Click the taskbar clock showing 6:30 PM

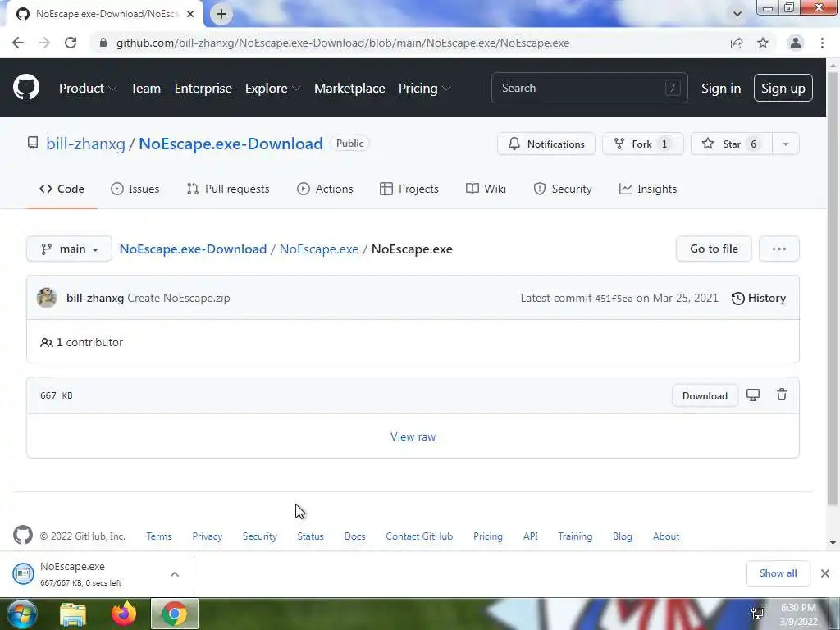pos(798,614)
